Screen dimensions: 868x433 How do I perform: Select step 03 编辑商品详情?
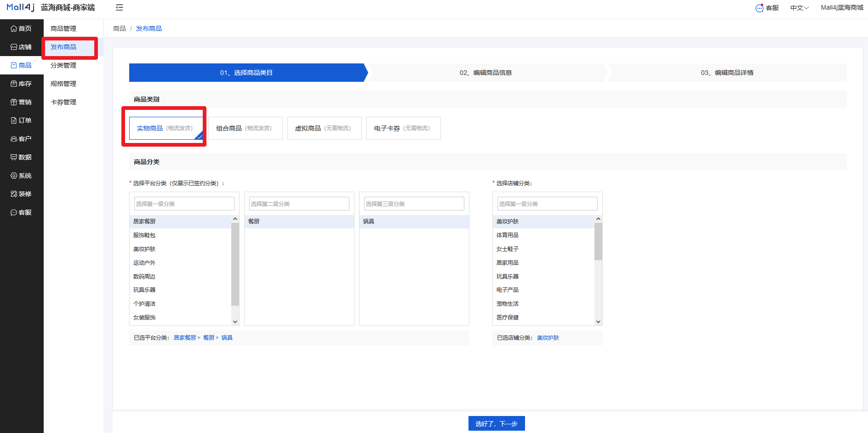pyautogui.click(x=727, y=73)
